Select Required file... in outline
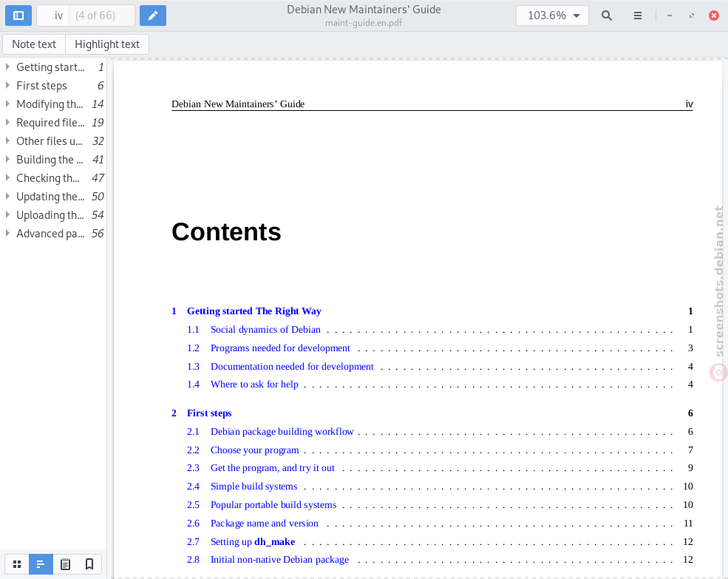728x579 pixels. pyautogui.click(x=54, y=123)
